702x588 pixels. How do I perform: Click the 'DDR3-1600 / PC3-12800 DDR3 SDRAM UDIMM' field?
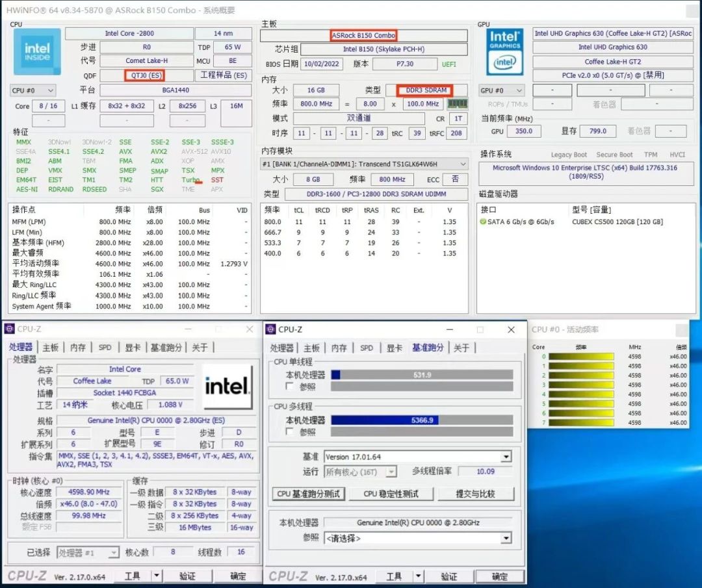[x=376, y=194]
